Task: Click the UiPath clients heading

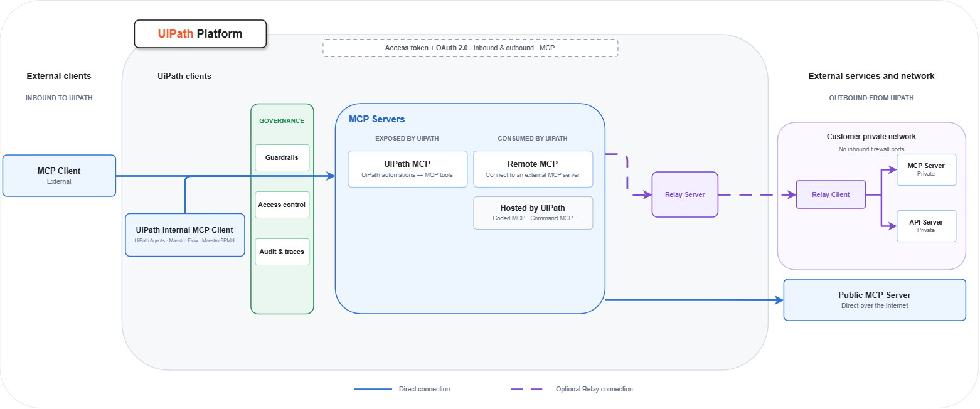Action: click(x=184, y=76)
